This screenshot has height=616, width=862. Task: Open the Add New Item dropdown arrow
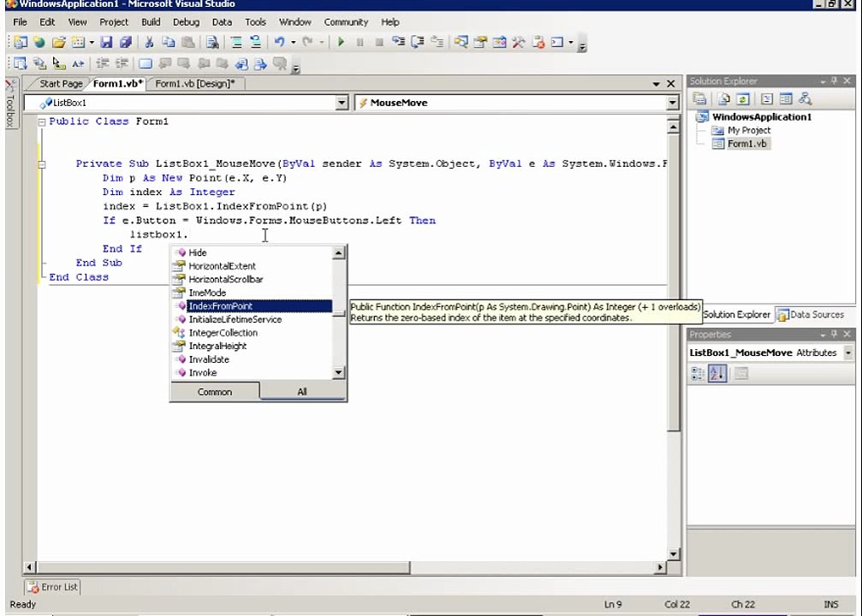click(x=92, y=42)
